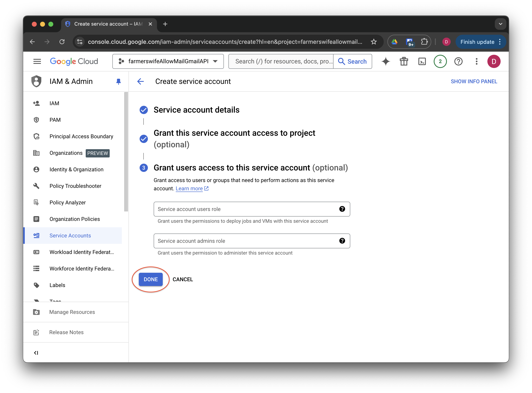Click help icon in users role field
The height and width of the screenshot is (393, 532).
coord(342,209)
